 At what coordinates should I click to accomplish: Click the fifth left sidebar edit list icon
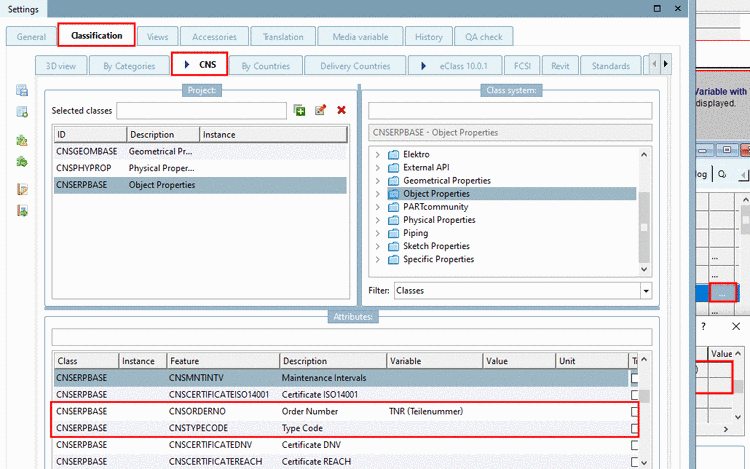(22, 189)
